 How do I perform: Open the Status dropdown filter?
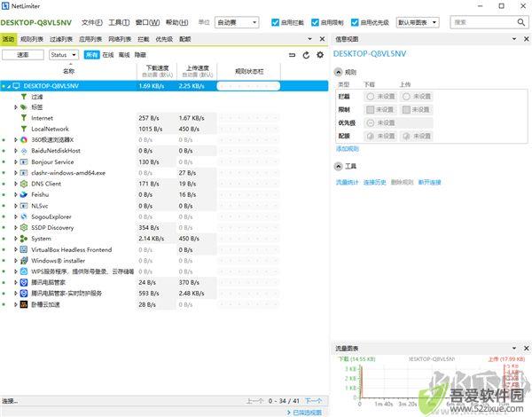click(x=64, y=55)
